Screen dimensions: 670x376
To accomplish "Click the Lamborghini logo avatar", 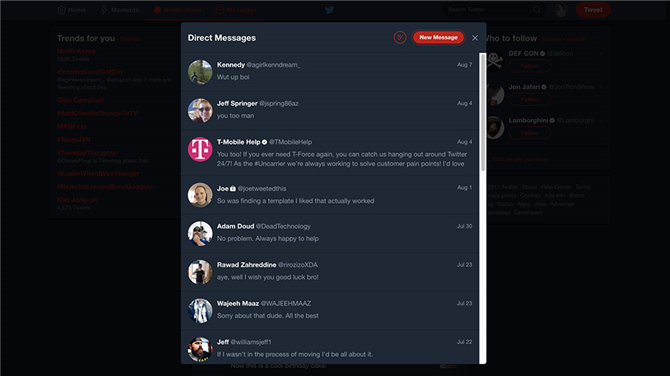I will coord(495,127).
